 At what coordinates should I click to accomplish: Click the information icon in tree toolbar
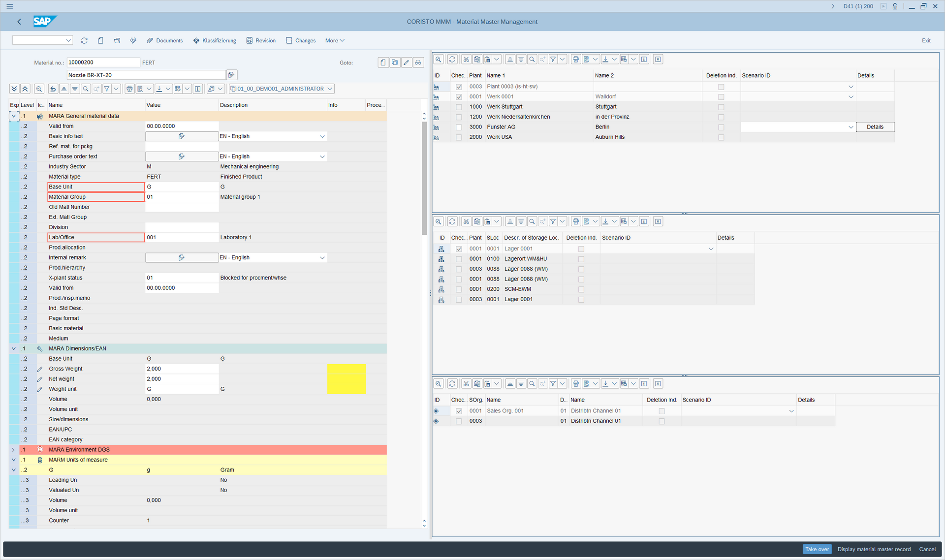[198, 89]
